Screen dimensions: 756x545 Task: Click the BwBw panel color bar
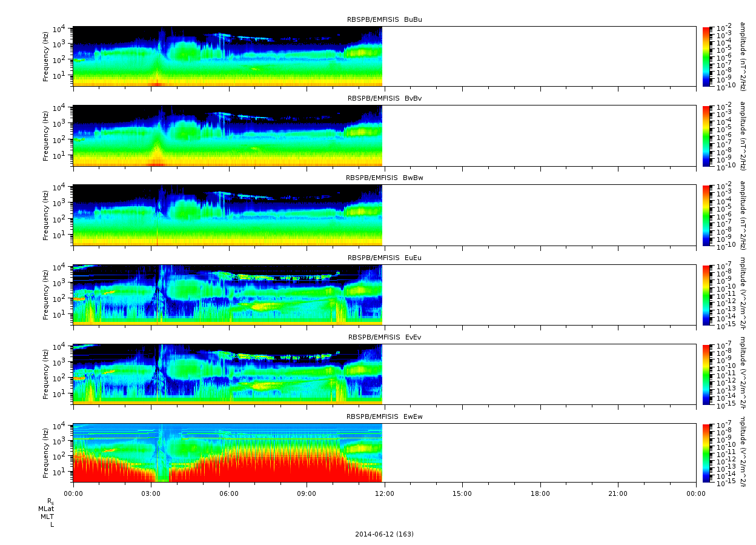[706, 215]
